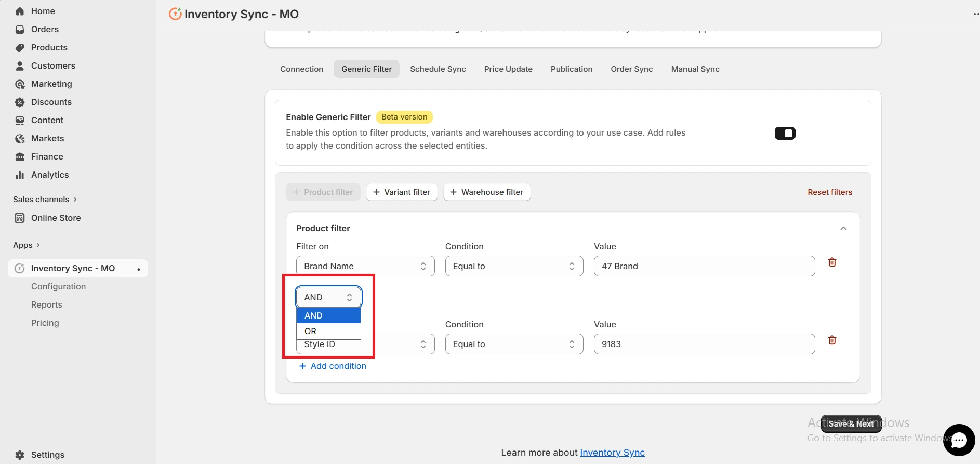980x464 pixels.
Task: Click the Content image icon
Action: (20, 121)
